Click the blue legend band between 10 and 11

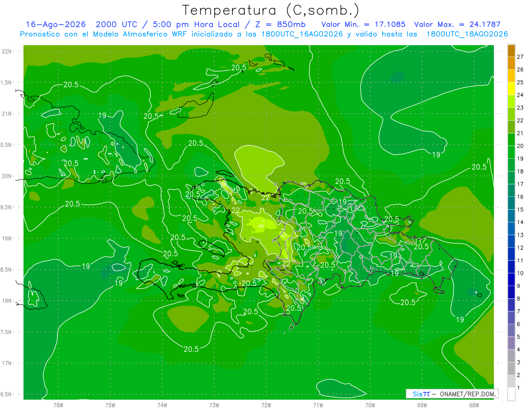(511, 267)
